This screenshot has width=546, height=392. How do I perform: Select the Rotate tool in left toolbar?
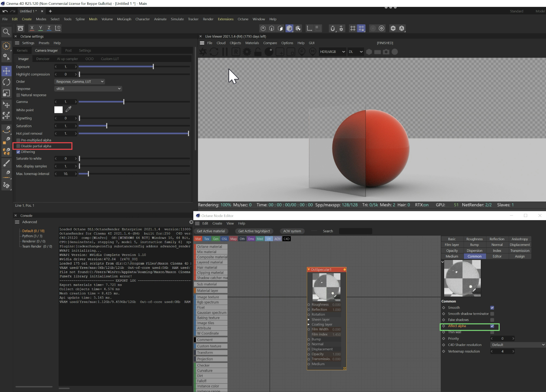(6, 82)
